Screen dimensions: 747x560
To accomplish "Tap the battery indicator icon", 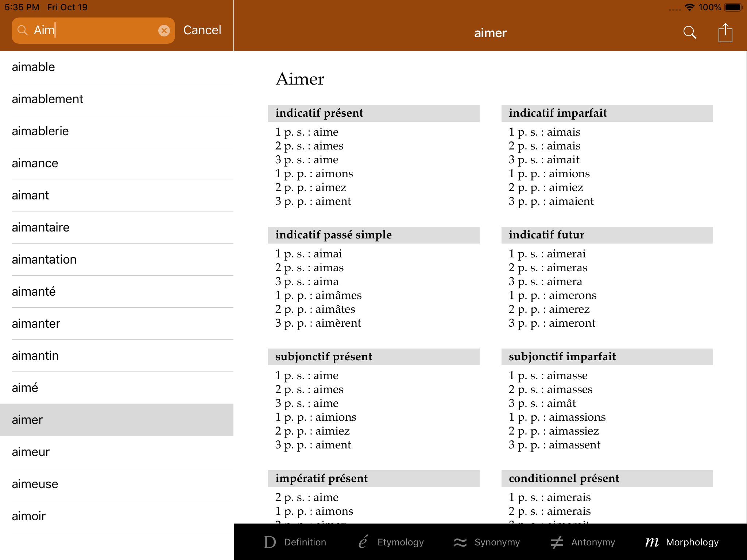I will [x=733, y=7].
